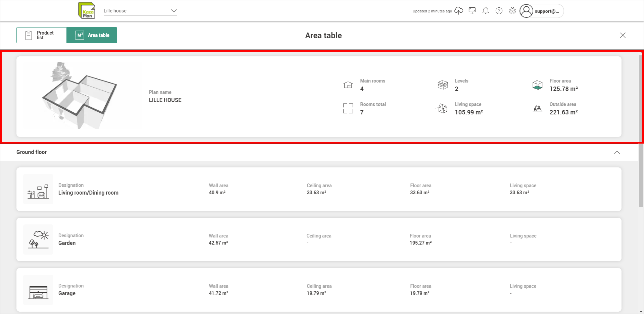Click the Garage room icon
The image size is (644, 314).
click(x=38, y=290)
